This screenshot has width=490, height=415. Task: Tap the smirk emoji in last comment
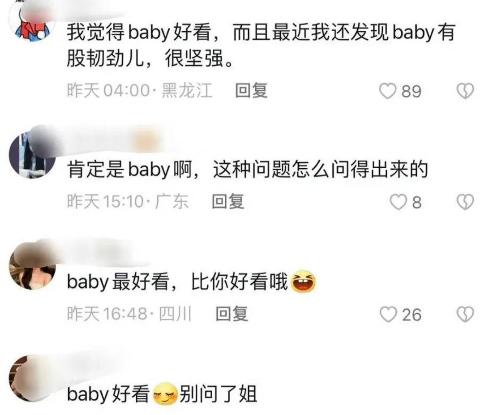(x=165, y=394)
